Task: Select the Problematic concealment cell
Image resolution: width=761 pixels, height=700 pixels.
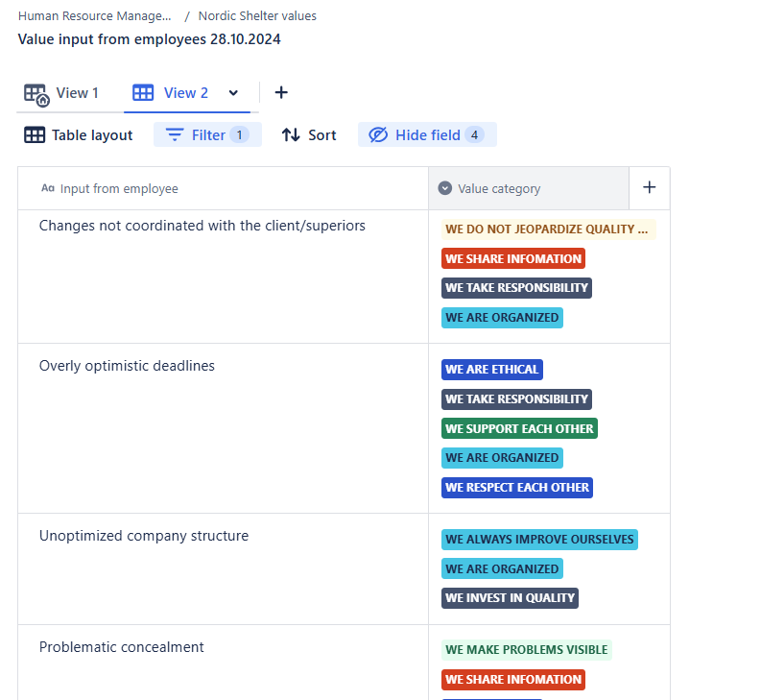Action: pyautogui.click(x=224, y=663)
